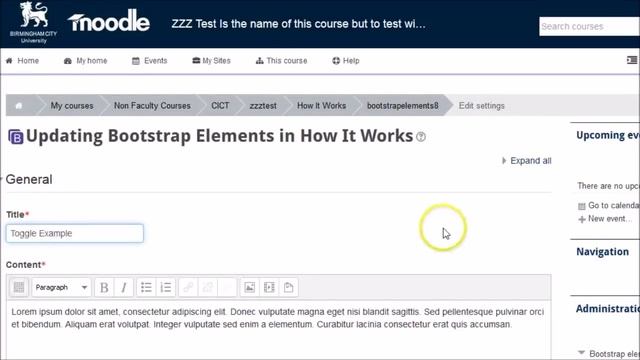Collapse the General section
Image resolution: width=640 pixels, height=360 pixels.
coord(29,179)
